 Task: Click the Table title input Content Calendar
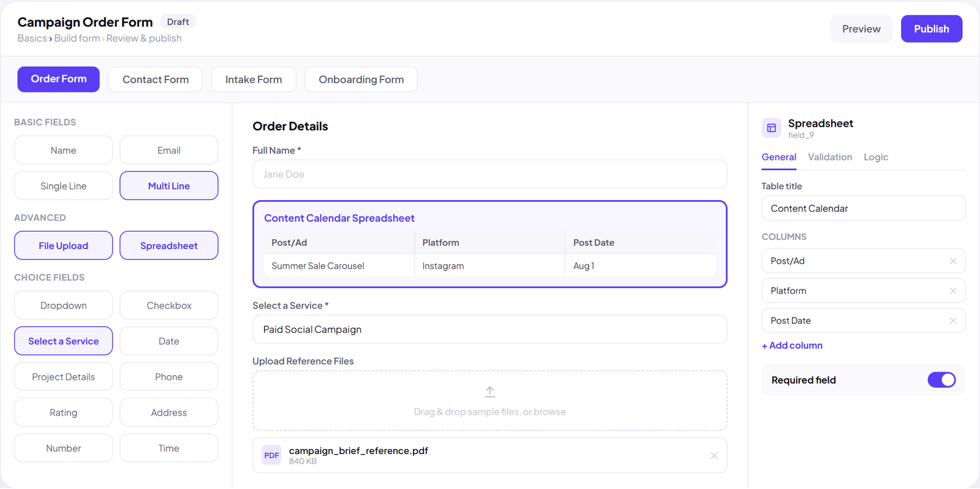(x=864, y=208)
